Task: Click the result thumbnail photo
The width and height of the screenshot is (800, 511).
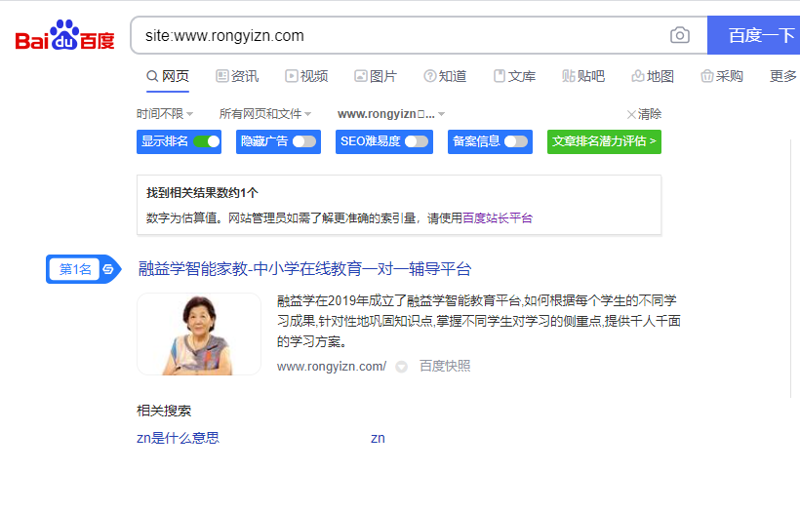Action: tap(199, 334)
